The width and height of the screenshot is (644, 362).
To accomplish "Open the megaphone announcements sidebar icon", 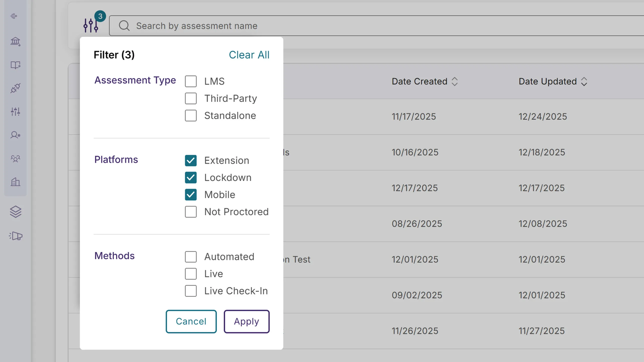I will pyautogui.click(x=15, y=236).
